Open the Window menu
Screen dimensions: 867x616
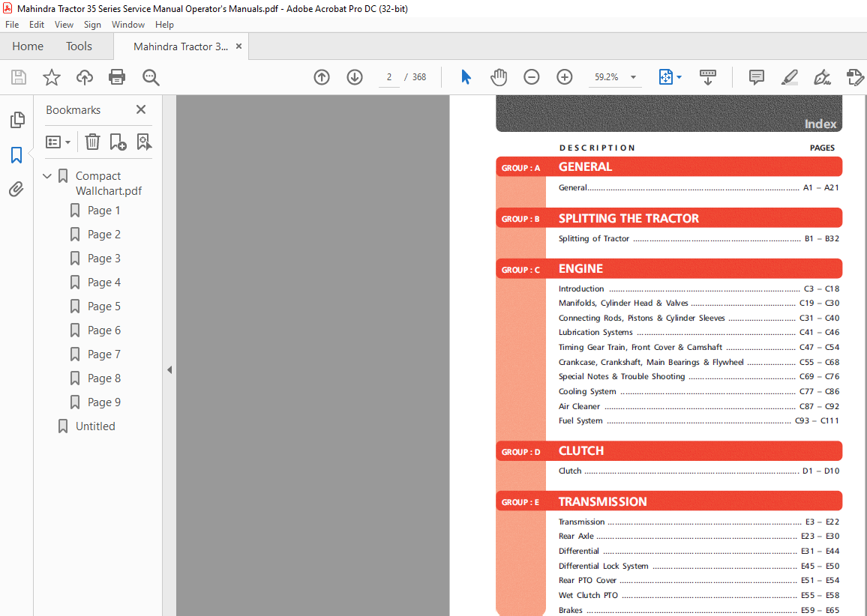point(127,24)
